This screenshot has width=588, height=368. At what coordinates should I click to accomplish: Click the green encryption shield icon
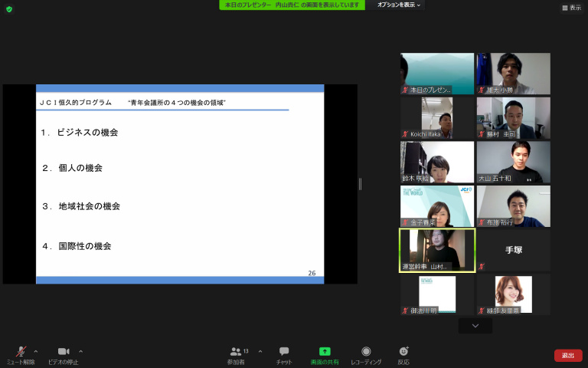(x=9, y=9)
